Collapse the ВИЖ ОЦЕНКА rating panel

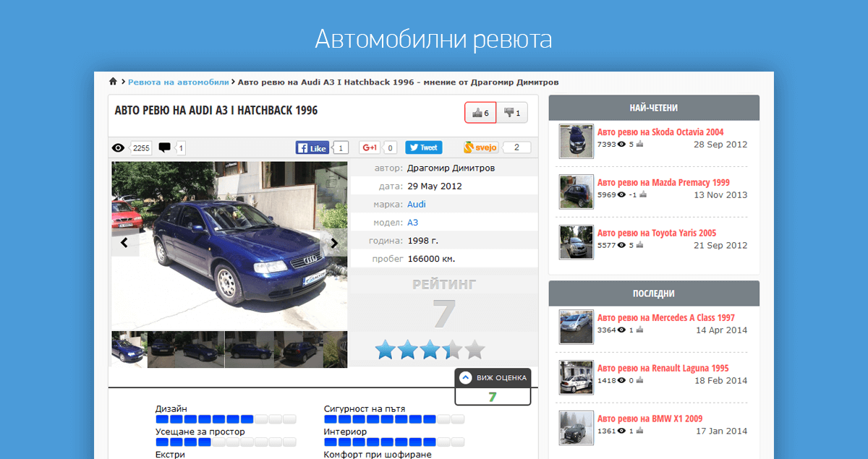(x=467, y=377)
